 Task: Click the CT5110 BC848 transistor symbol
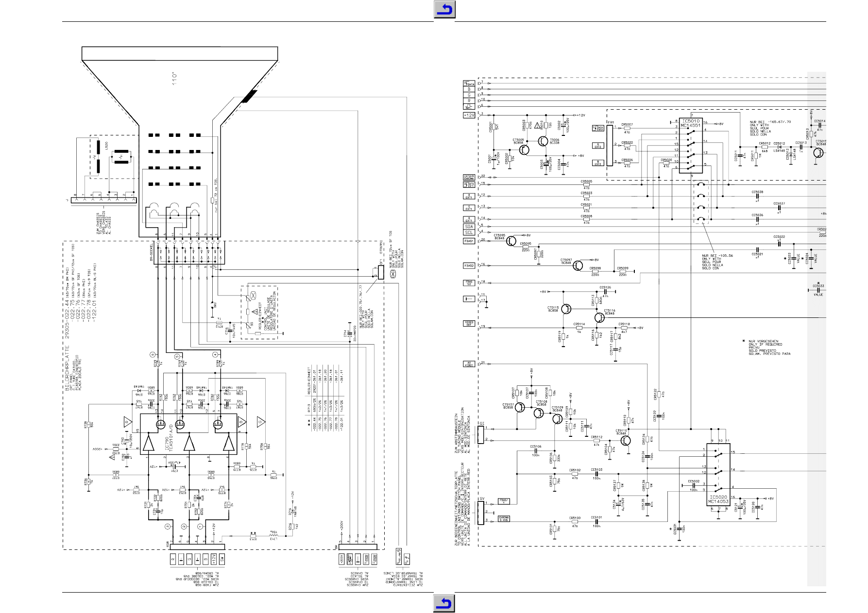pos(626,440)
